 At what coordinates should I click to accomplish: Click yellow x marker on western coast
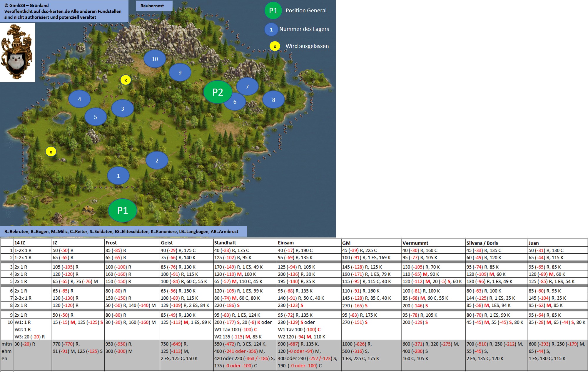[51, 152]
